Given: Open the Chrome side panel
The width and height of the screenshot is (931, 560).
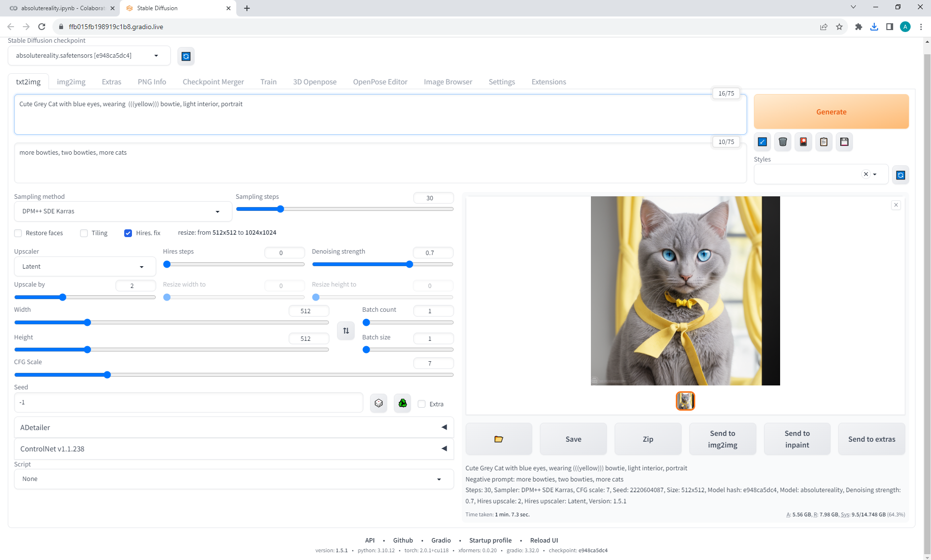Looking at the screenshot, I should (890, 27).
